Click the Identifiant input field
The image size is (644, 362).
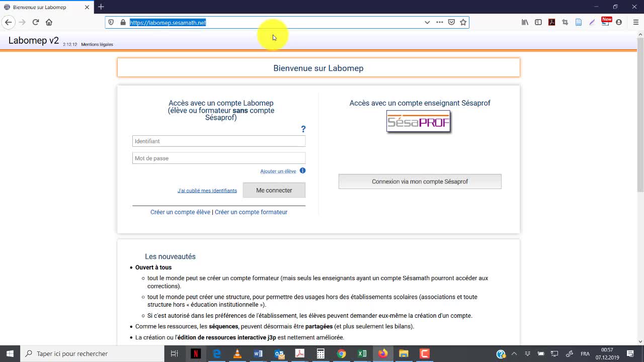pyautogui.click(x=218, y=141)
